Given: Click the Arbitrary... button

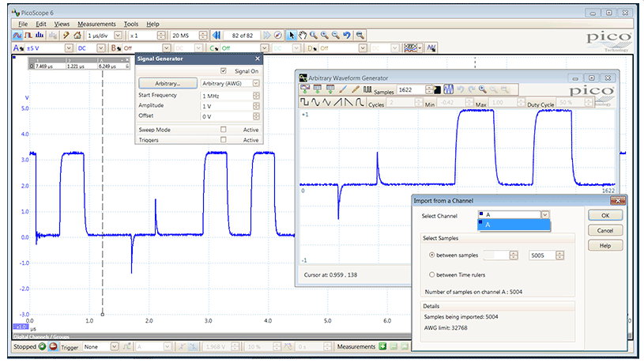Looking at the screenshot, I should (168, 83).
